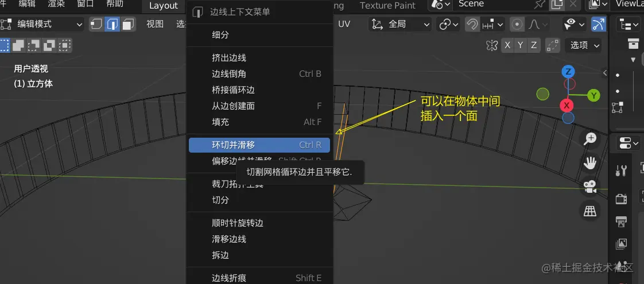Click the red X axis gizmo ball
This screenshot has height=284, width=644.
[567, 106]
